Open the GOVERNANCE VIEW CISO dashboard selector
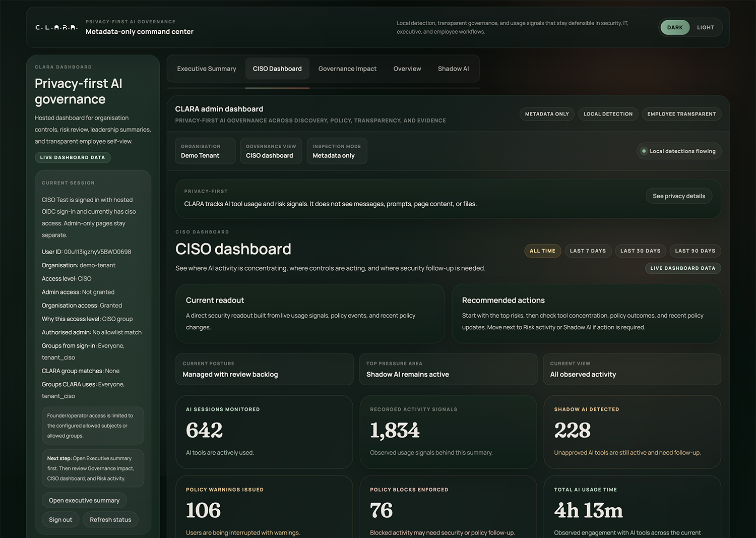 click(271, 151)
